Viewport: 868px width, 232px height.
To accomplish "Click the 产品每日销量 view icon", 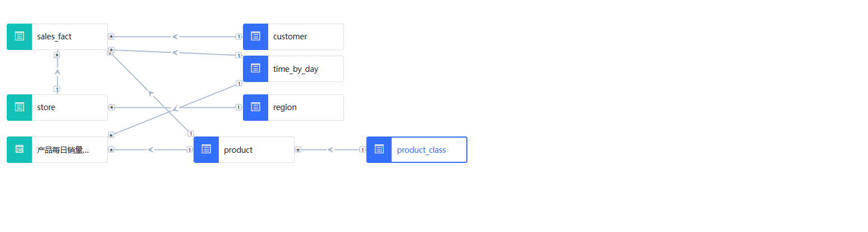I will pos(19,149).
